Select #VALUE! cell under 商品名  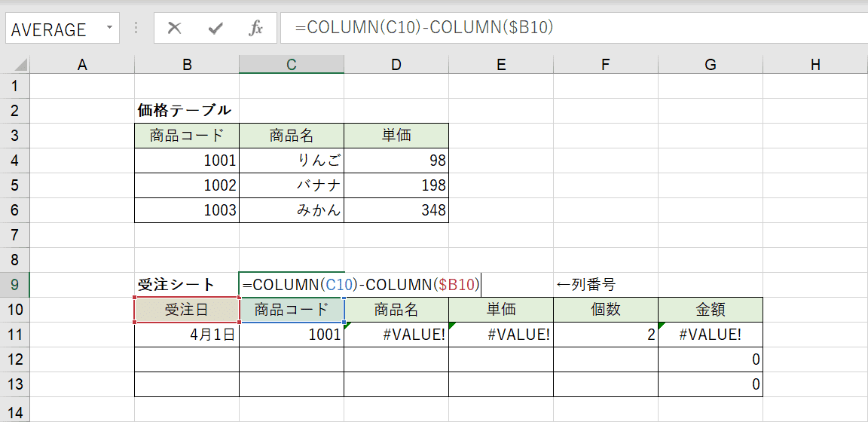pos(396,335)
